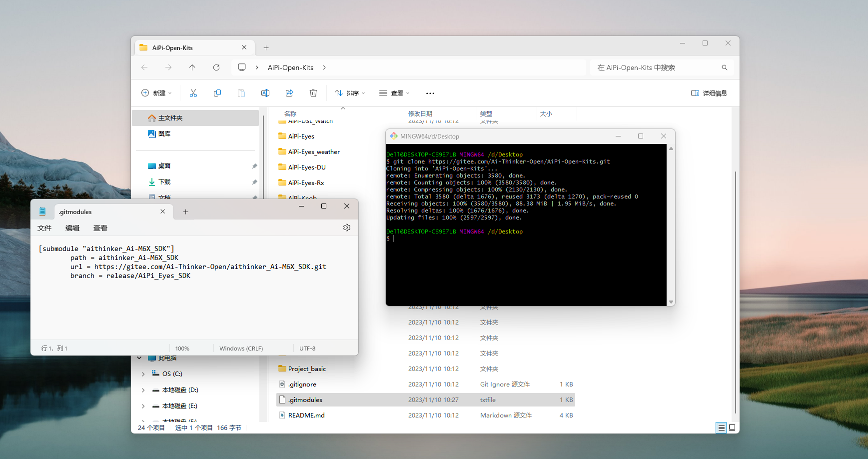Sort by the 名称 column header

click(290, 114)
